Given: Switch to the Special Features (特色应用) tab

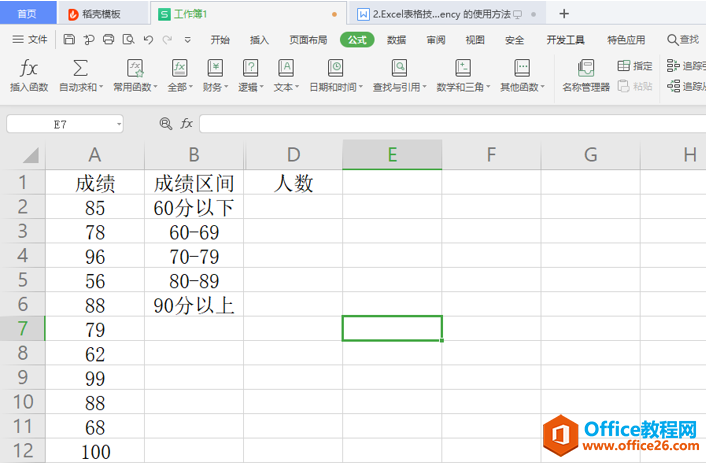Looking at the screenshot, I should click(x=626, y=40).
